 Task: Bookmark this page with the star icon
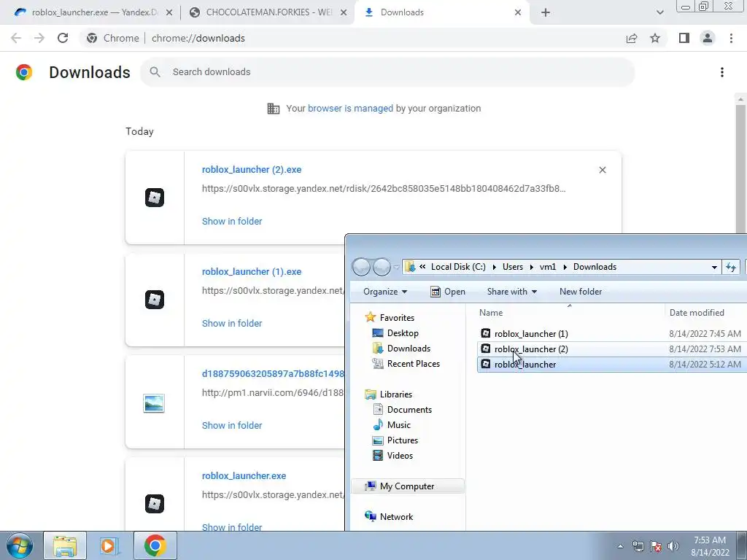tap(655, 38)
